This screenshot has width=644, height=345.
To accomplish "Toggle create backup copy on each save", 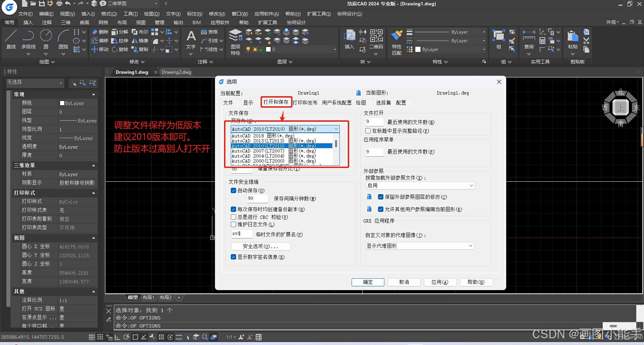I will pos(233,209).
